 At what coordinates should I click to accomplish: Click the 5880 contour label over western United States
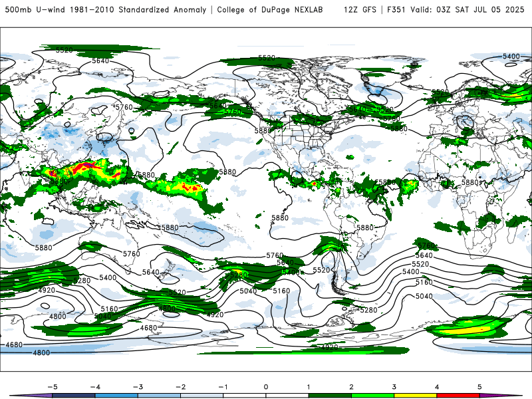point(263,130)
